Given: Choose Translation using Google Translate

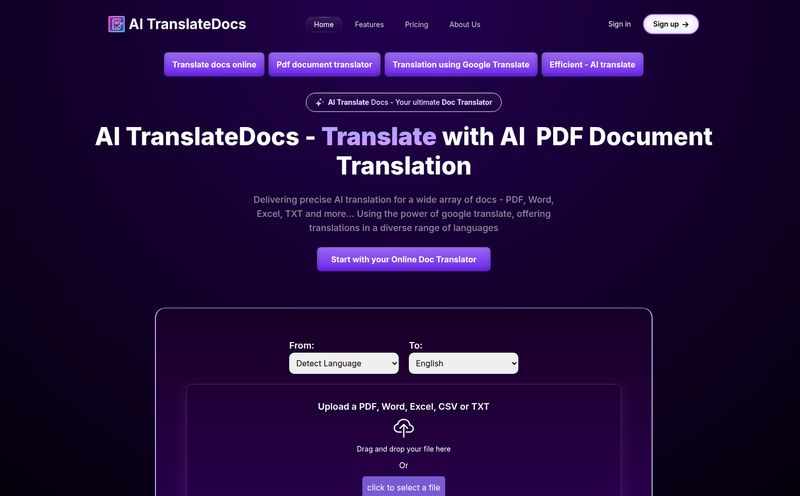Looking at the screenshot, I should click(x=461, y=64).
